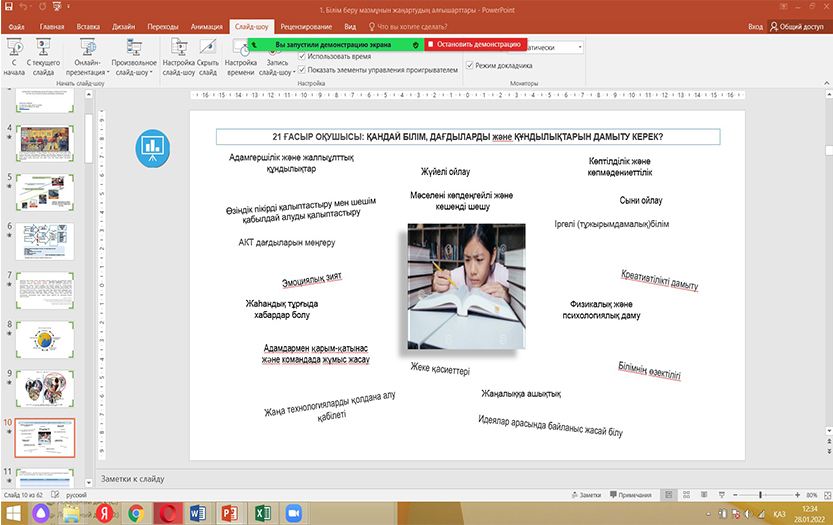The width and height of the screenshot is (833, 525).
Task: Adjust the zoom slider in status bar
Action: (761, 495)
